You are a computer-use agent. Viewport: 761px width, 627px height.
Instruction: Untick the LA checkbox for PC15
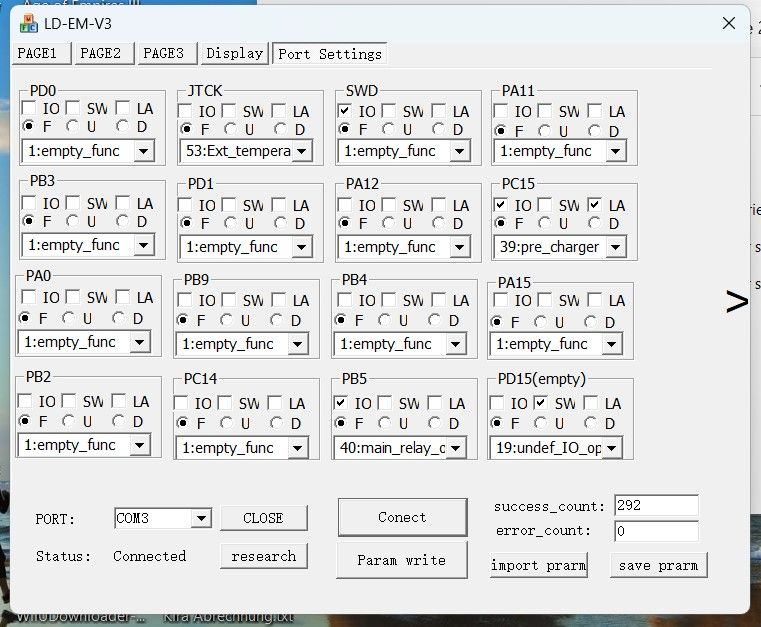(596, 205)
